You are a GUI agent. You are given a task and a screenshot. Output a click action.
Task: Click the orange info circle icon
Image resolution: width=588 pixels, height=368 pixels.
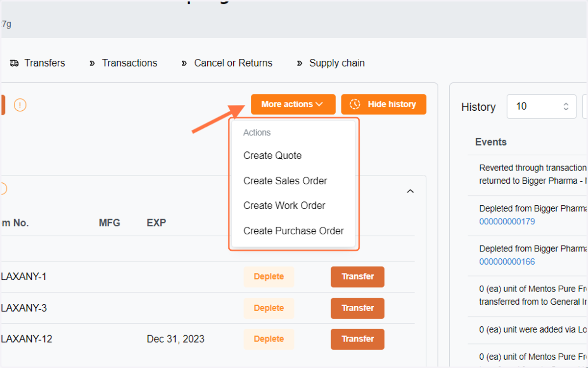20,105
